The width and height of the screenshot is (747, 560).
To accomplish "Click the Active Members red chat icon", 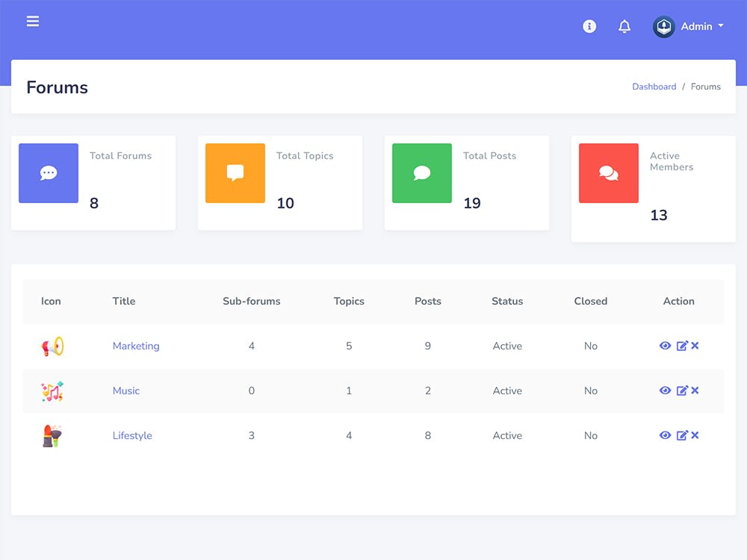I will pos(609,173).
